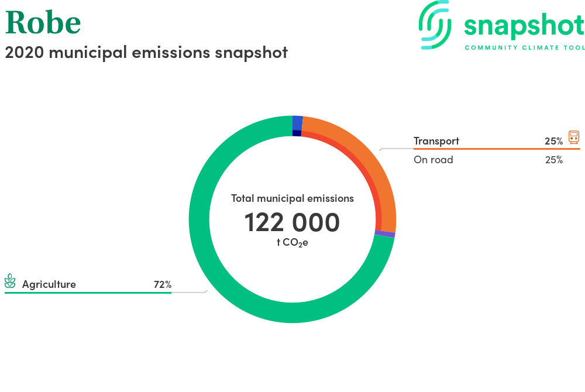585x392 pixels.
Task: Click the green wheat Agriculture icon
Action: (10, 281)
